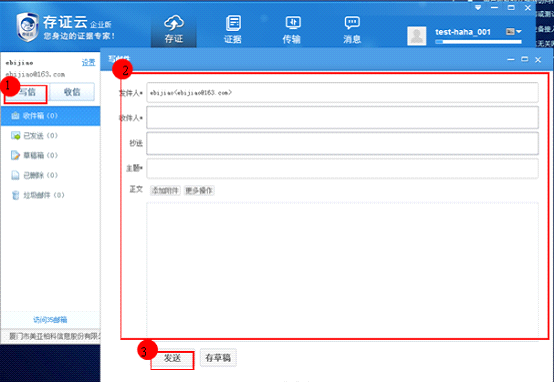This screenshot has width=556, height=384.
Task: Open the 存证 cloud upload tab
Action: tap(174, 30)
